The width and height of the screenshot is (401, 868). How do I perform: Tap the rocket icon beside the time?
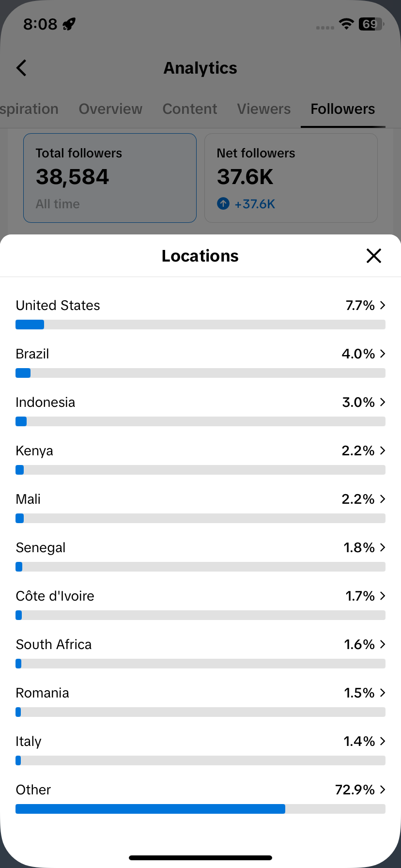tap(69, 24)
